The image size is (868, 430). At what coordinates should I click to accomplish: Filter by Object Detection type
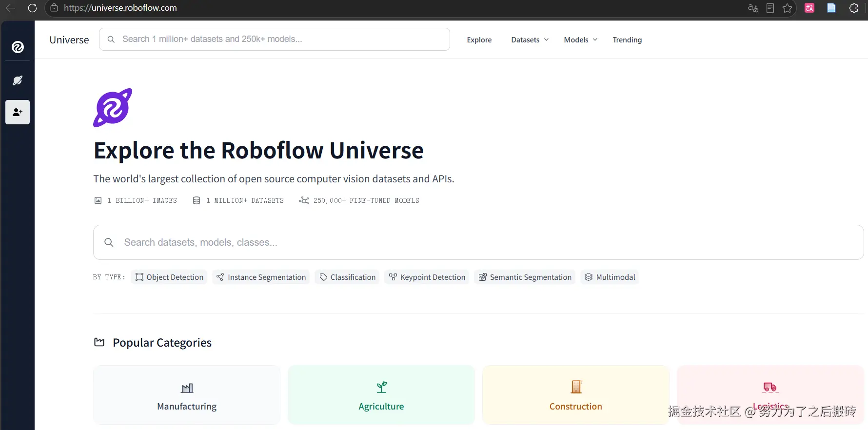[x=169, y=277]
